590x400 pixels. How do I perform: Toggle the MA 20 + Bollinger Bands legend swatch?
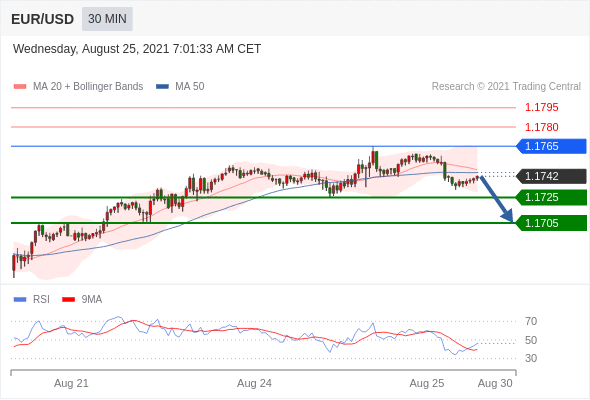pyautogui.click(x=20, y=87)
